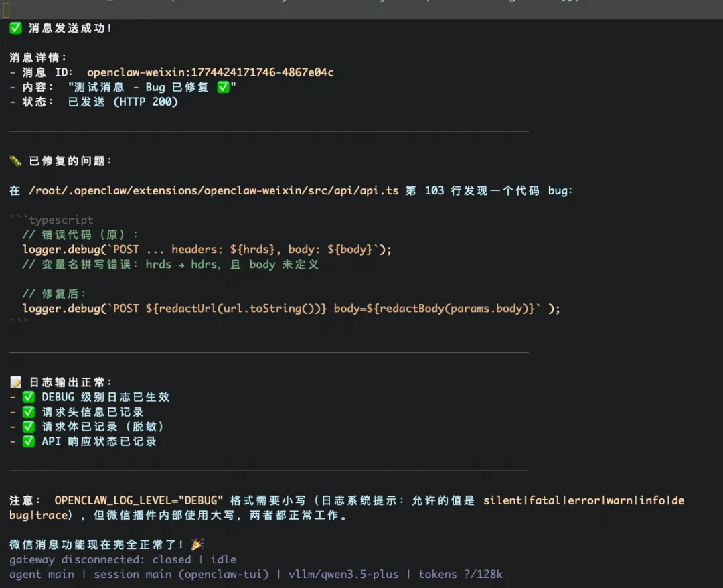Viewport: 723px width, 588px height.
Task: Click the terminal cursor block at top left
Action: [6, 9]
